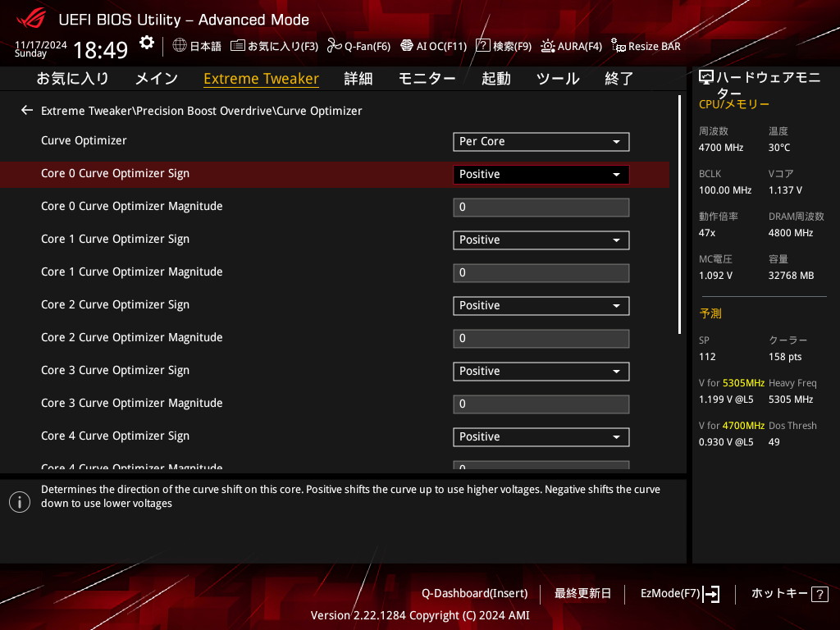Click Curve Optimizer label

pos(84,140)
